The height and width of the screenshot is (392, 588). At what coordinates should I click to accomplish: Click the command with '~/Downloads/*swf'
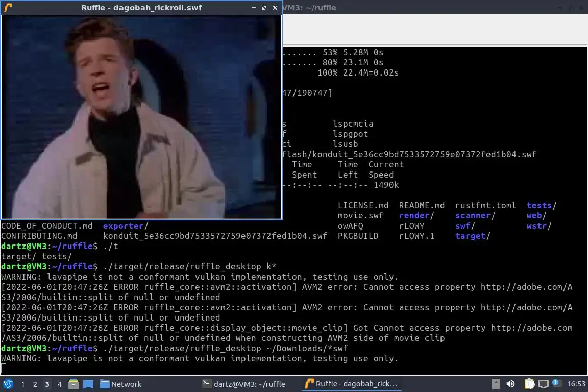pyautogui.click(x=226, y=348)
